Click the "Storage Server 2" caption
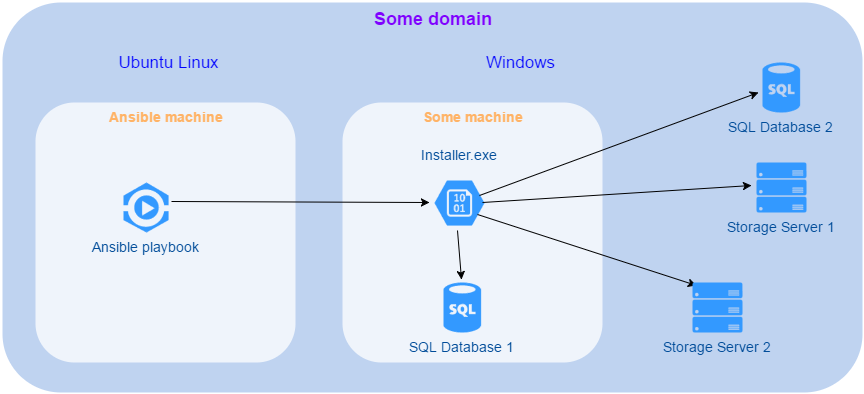 click(716, 347)
